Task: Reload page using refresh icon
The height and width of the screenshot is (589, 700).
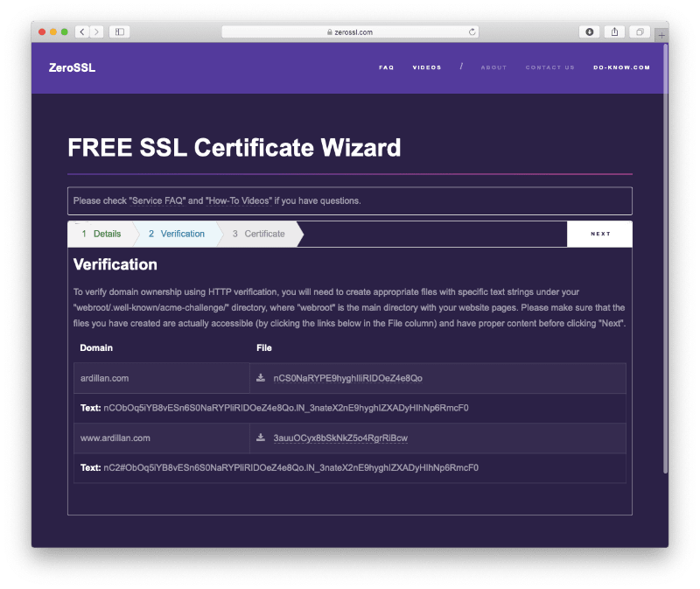Action: pos(472,32)
